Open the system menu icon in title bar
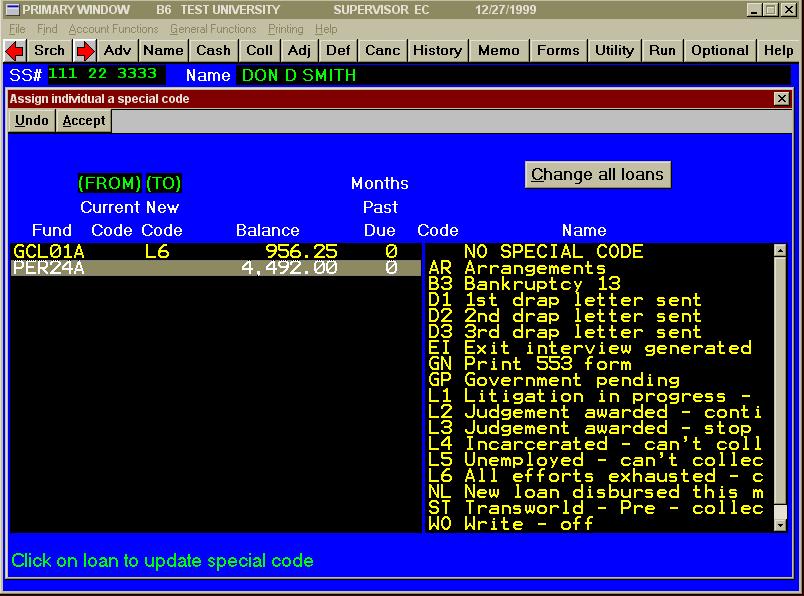Image resolution: width=804 pixels, height=596 pixels. tap(12, 9)
